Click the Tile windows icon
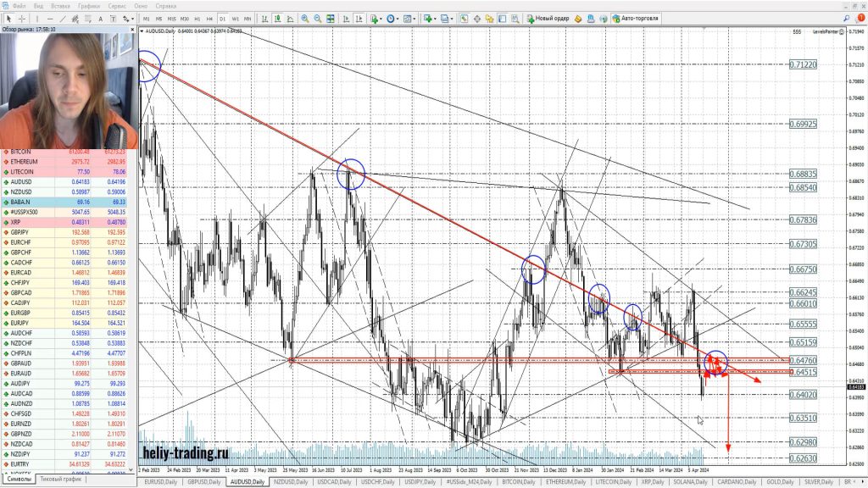The image size is (868, 488). 330,18
